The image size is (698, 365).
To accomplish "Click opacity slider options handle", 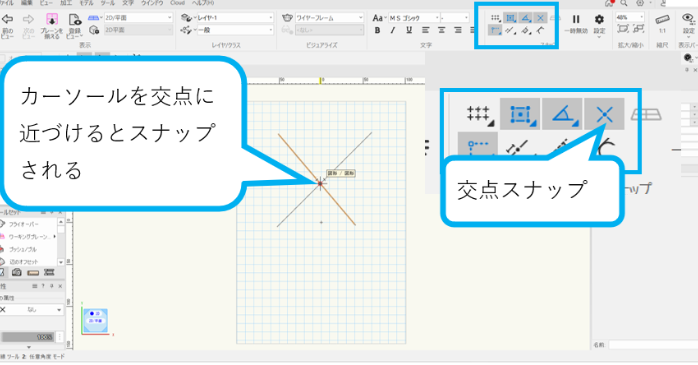I will 60,337.
